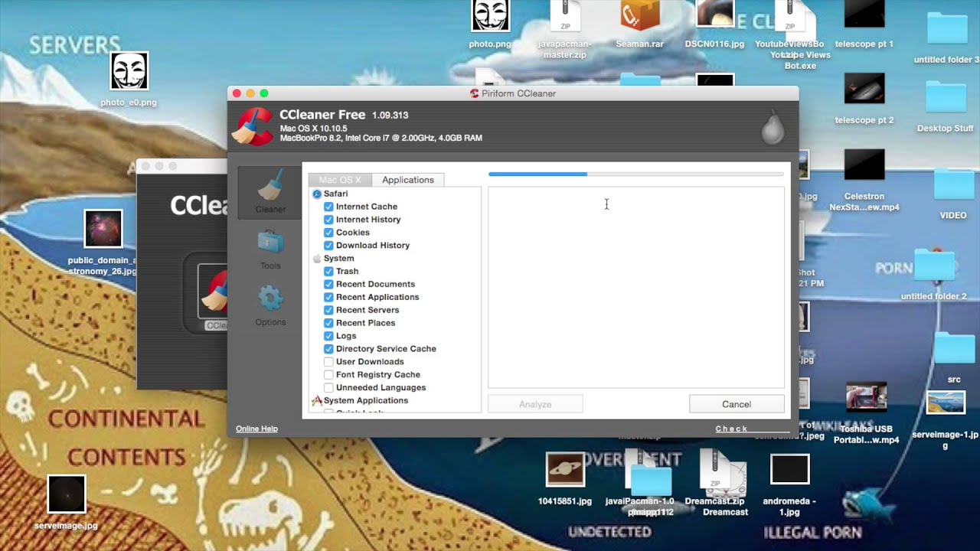Click the Analyze button
Image resolution: width=980 pixels, height=551 pixels.
click(535, 404)
